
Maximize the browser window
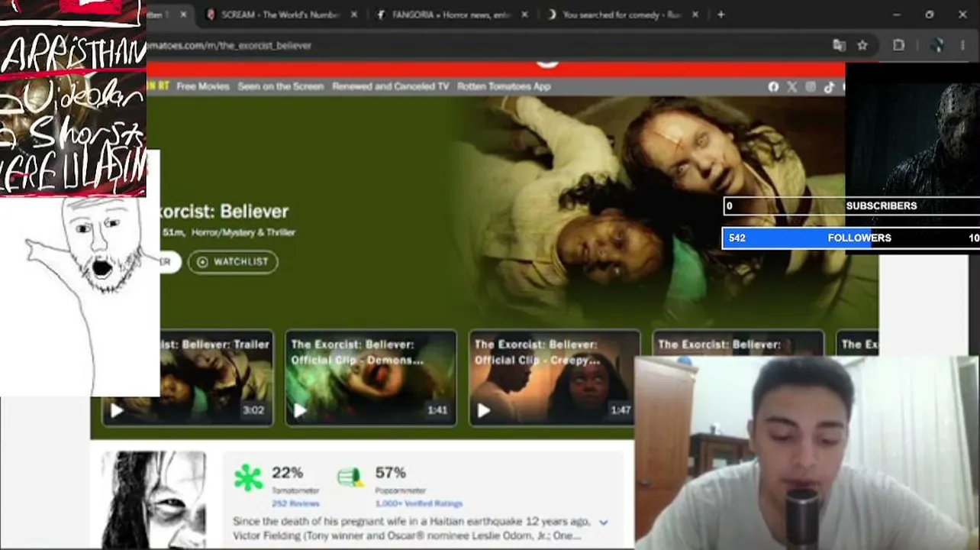pos(929,15)
